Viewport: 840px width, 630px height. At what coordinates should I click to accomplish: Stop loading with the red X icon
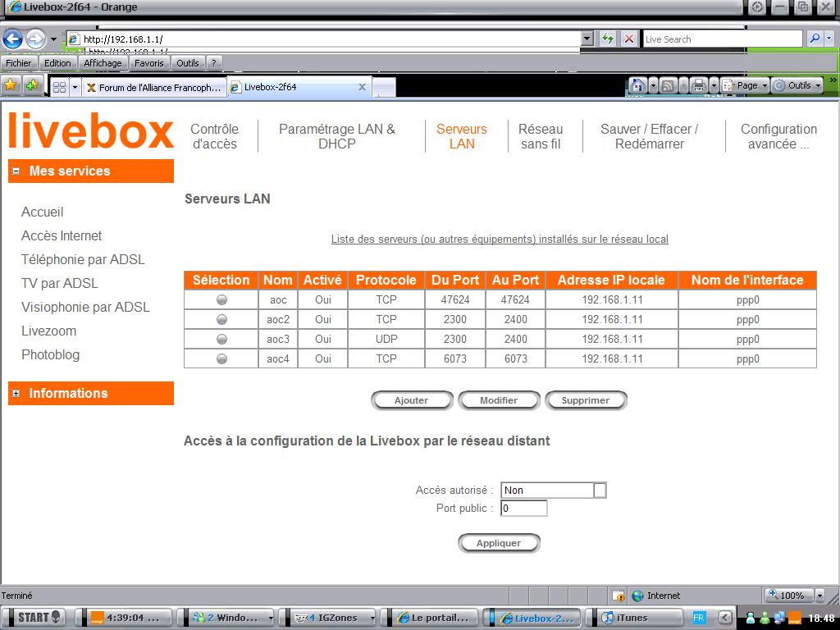click(629, 39)
